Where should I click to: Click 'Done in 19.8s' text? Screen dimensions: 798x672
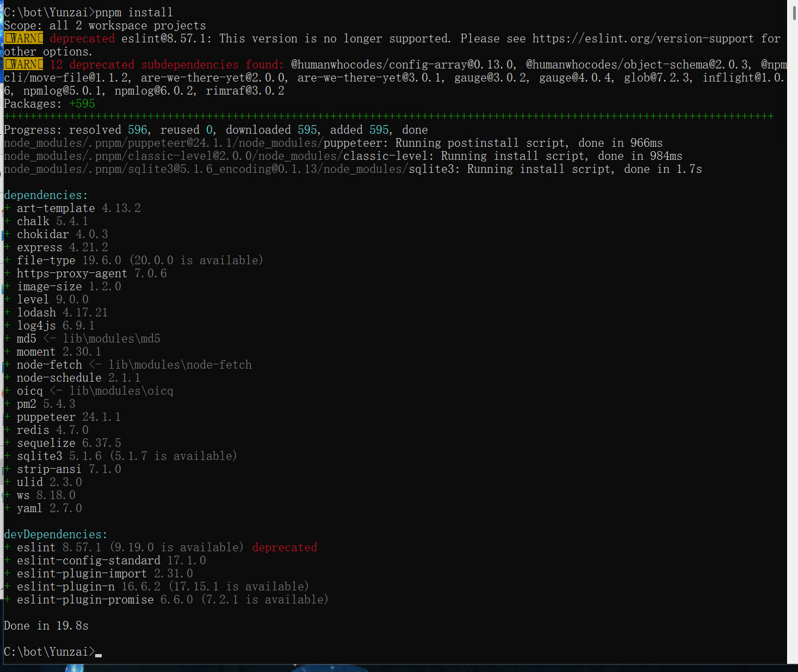click(x=46, y=625)
